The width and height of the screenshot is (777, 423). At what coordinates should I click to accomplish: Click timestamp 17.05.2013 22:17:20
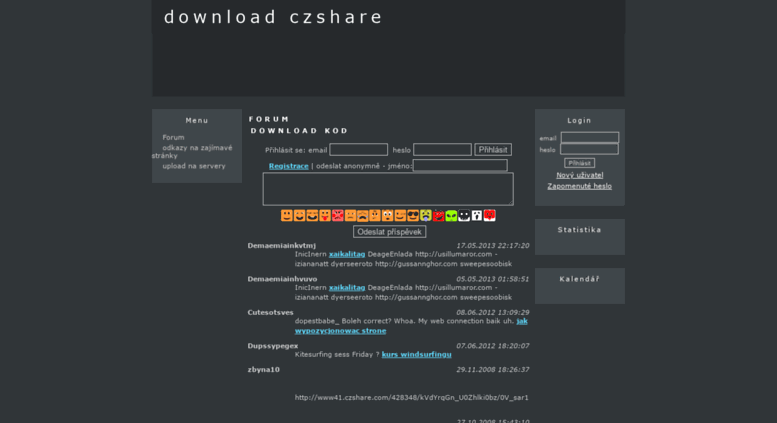point(493,246)
